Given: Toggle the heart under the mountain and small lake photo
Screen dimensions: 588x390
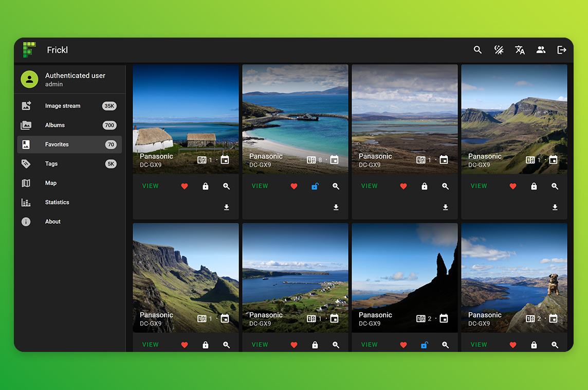Looking at the screenshot, I should pos(513,186).
